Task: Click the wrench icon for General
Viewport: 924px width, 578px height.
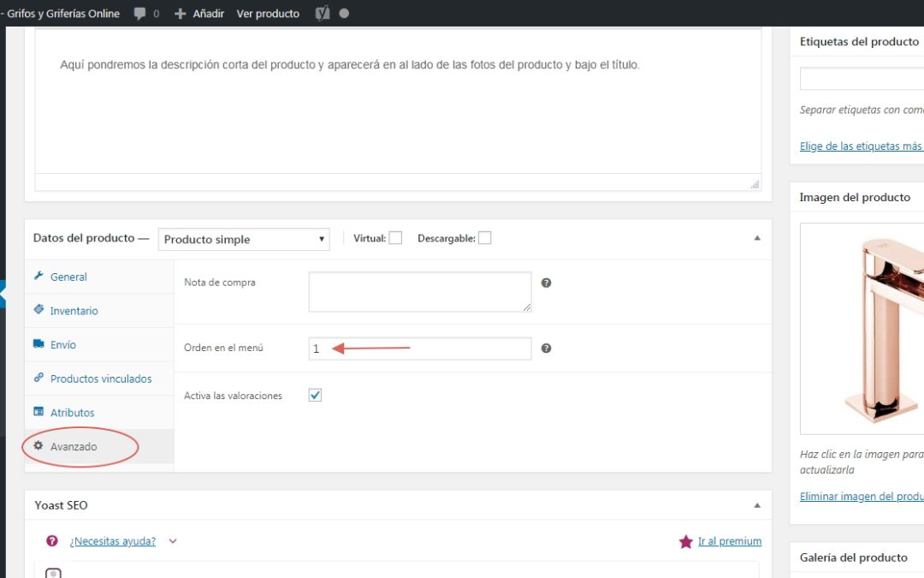Action: (x=38, y=277)
